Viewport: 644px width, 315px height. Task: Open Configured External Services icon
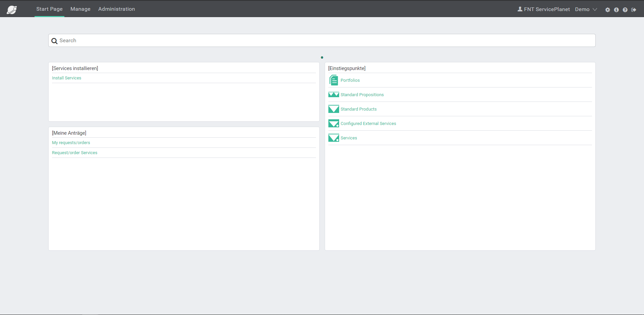(x=334, y=123)
